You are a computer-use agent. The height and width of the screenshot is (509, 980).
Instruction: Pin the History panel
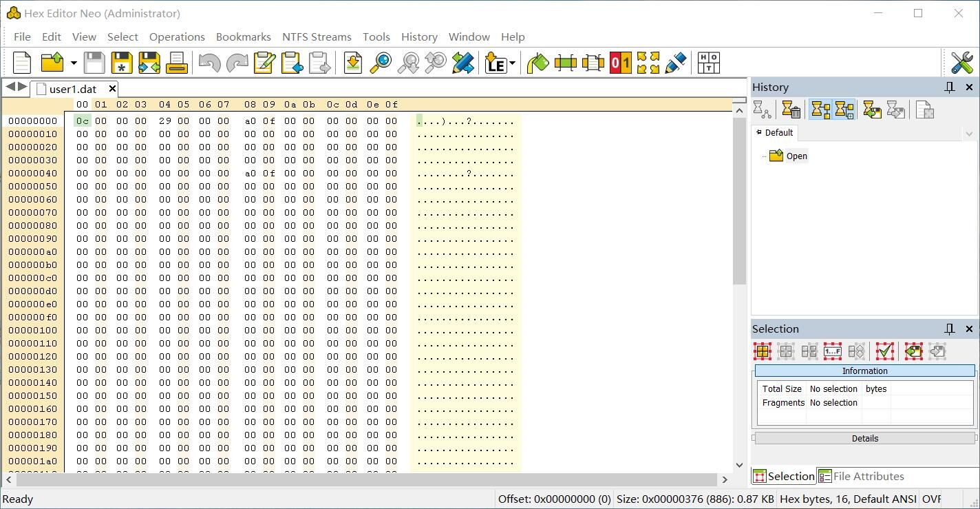(x=950, y=87)
